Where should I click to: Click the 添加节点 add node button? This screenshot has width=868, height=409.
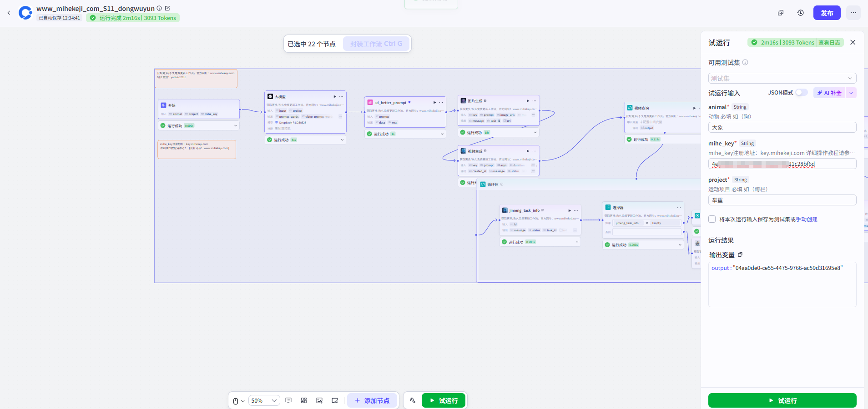(x=372, y=400)
